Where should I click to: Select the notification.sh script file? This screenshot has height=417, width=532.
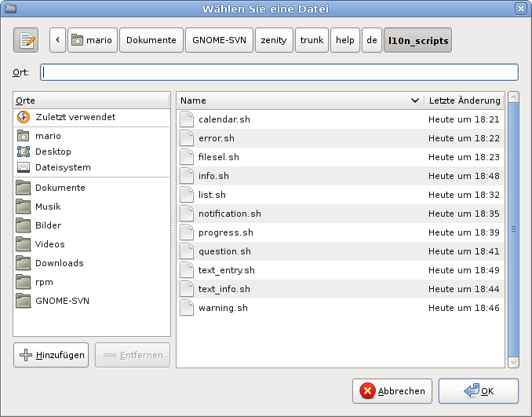pos(230,214)
